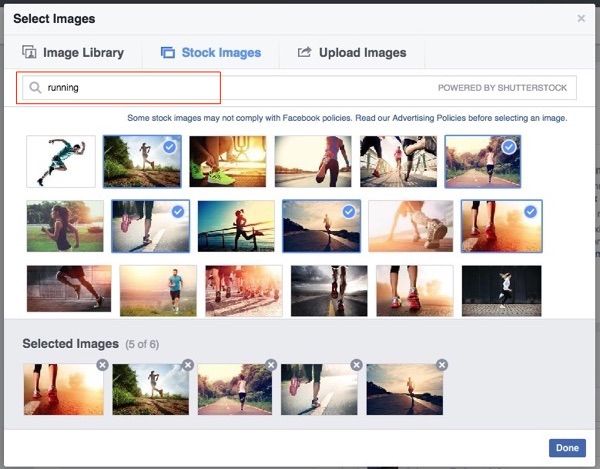Deselect the last checked image in first row

coord(482,161)
